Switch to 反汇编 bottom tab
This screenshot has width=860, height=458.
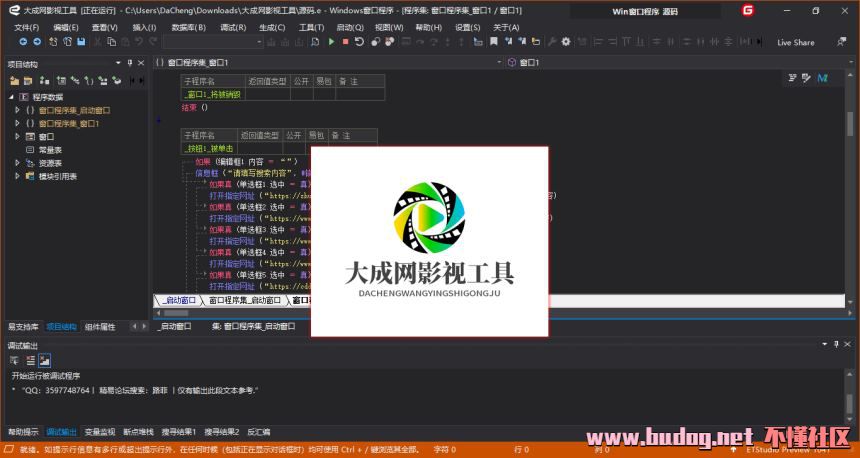258,432
